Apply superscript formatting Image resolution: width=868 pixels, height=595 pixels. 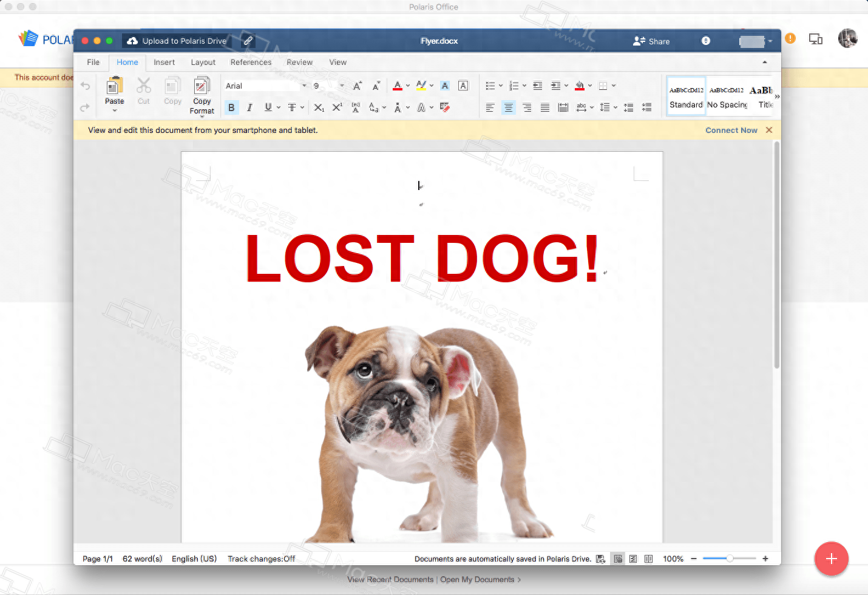pyautogui.click(x=337, y=107)
